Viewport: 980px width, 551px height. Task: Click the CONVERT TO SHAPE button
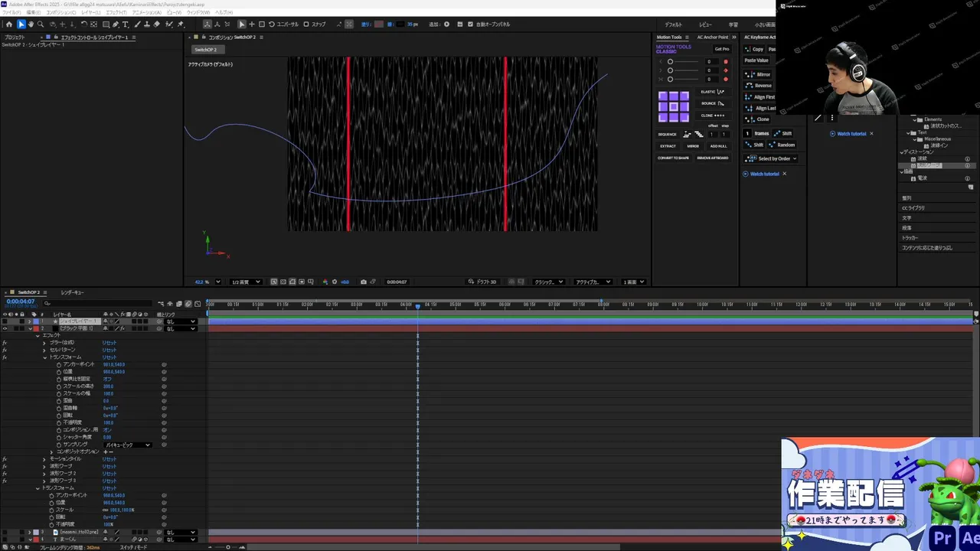click(x=673, y=158)
